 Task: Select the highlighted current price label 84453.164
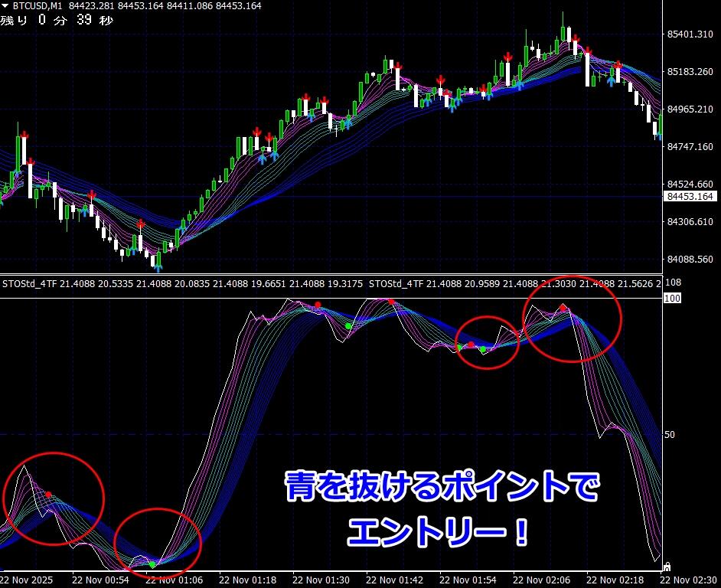pyautogui.click(x=689, y=197)
